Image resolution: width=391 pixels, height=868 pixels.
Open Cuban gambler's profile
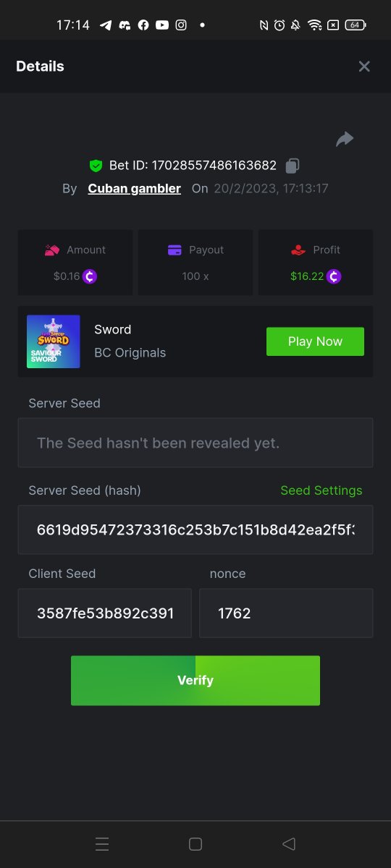135,188
